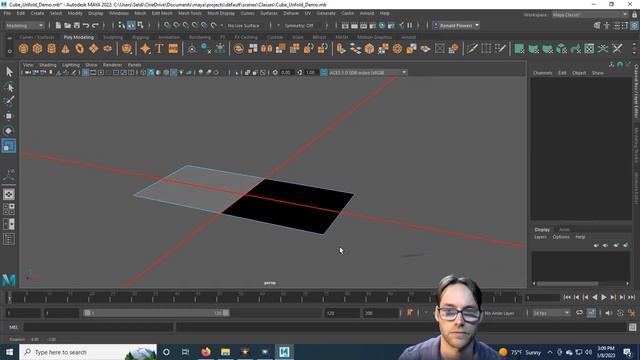Open the viewport Shading menu

47,65
